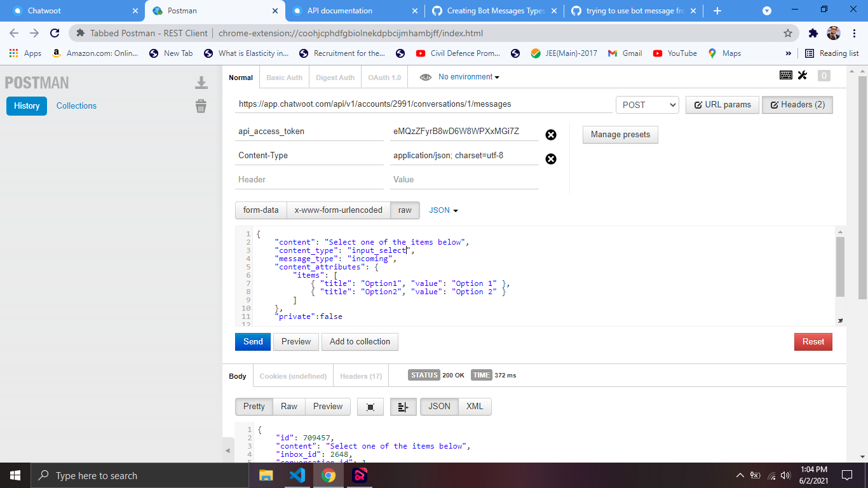Image resolution: width=868 pixels, height=488 pixels.
Task: Open the POST request method dropdown
Action: [x=647, y=104]
